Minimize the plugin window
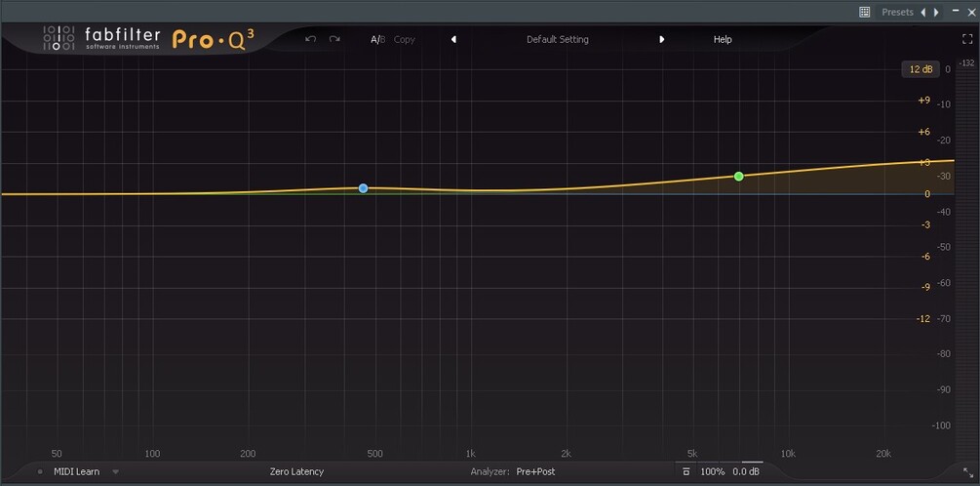 pos(955,11)
